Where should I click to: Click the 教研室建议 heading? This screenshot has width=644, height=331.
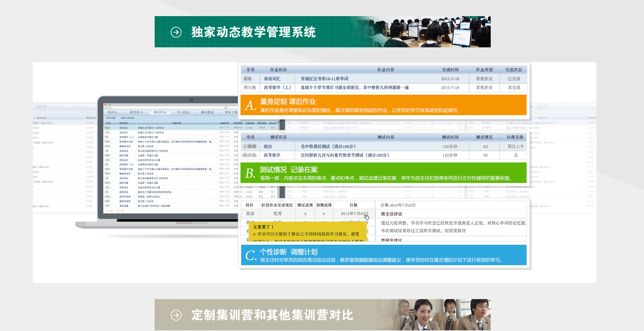(391, 240)
